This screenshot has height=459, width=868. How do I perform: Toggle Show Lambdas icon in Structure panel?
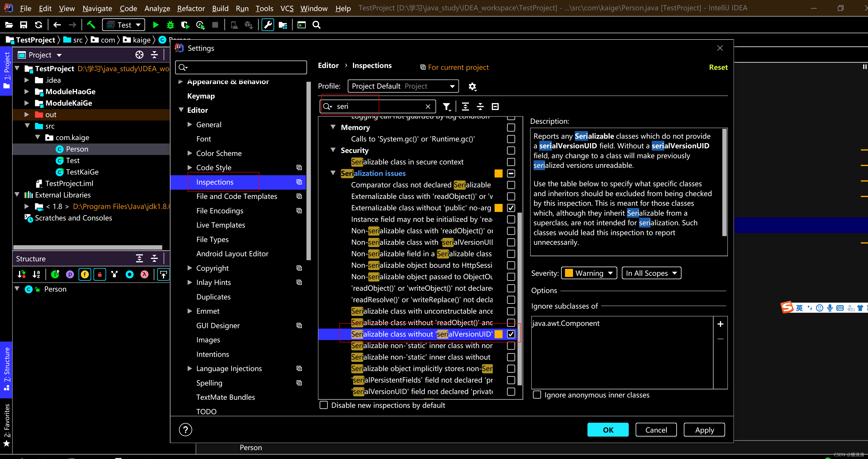click(145, 275)
